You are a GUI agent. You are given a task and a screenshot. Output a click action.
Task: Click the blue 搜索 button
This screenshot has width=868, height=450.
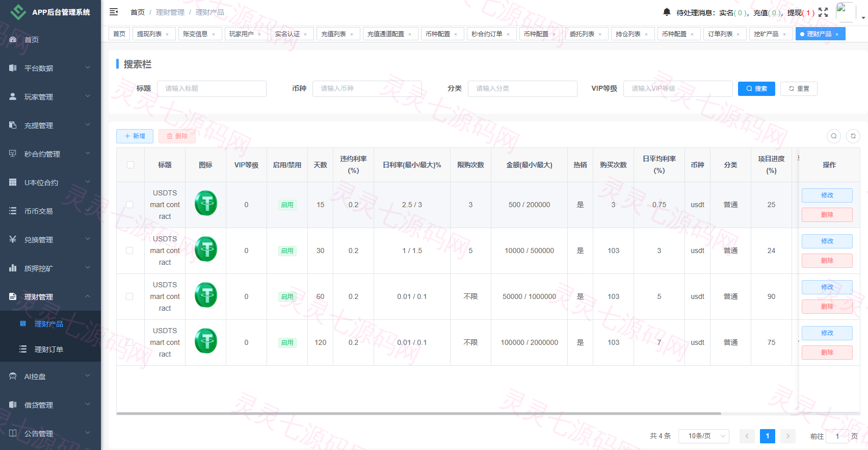tap(756, 89)
